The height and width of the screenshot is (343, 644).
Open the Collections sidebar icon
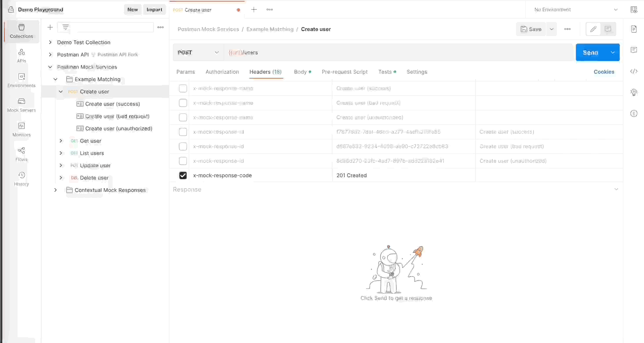pos(22,31)
